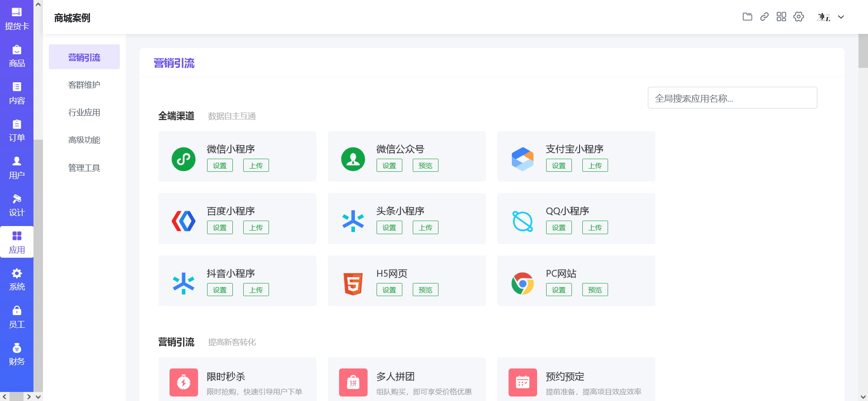Viewport: 868px width, 401px height.
Task: Switch to 管理工具 menu item
Action: pos(84,168)
